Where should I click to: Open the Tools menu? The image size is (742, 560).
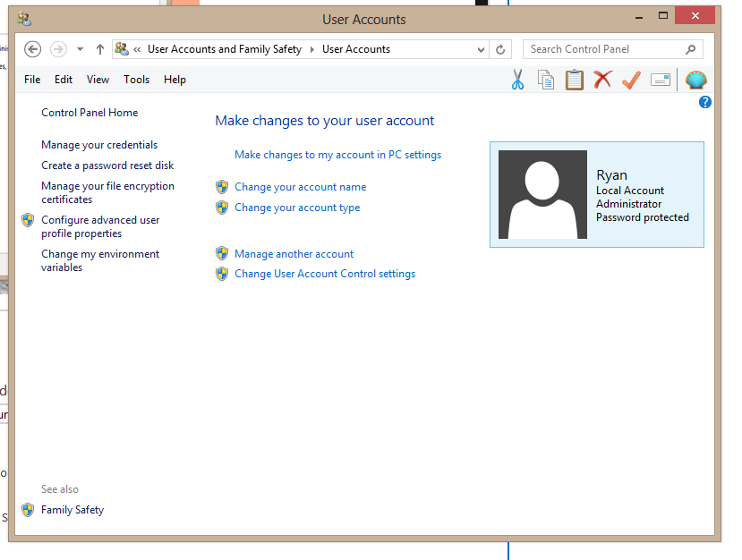click(x=136, y=80)
